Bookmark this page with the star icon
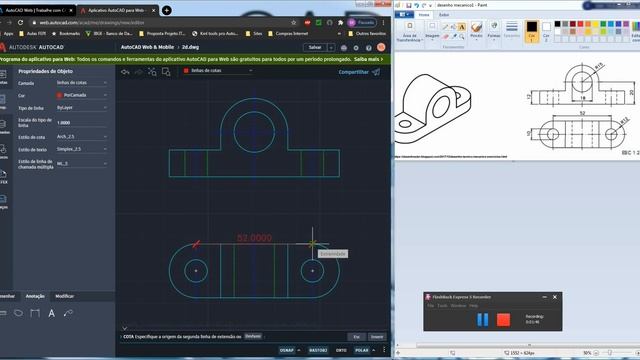 pyautogui.click(x=293, y=22)
